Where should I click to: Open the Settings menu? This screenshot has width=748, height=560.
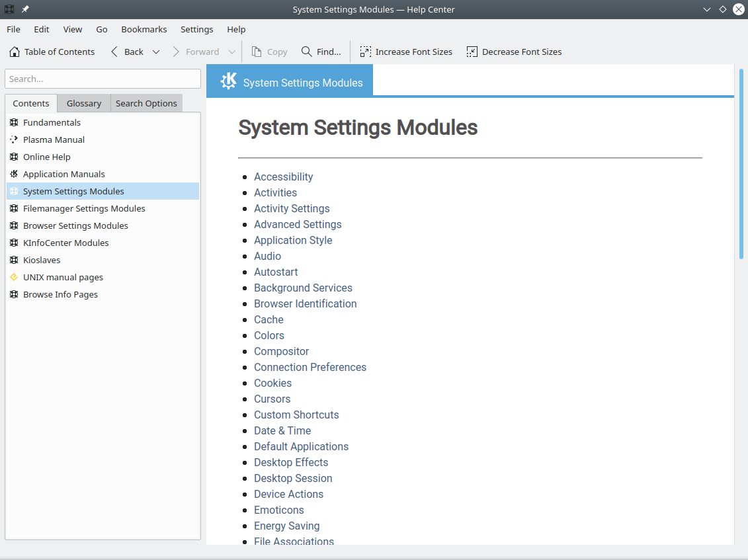click(197, 29)
